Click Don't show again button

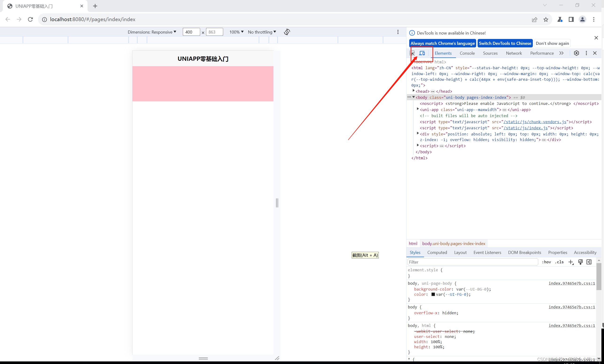[552, 43]
